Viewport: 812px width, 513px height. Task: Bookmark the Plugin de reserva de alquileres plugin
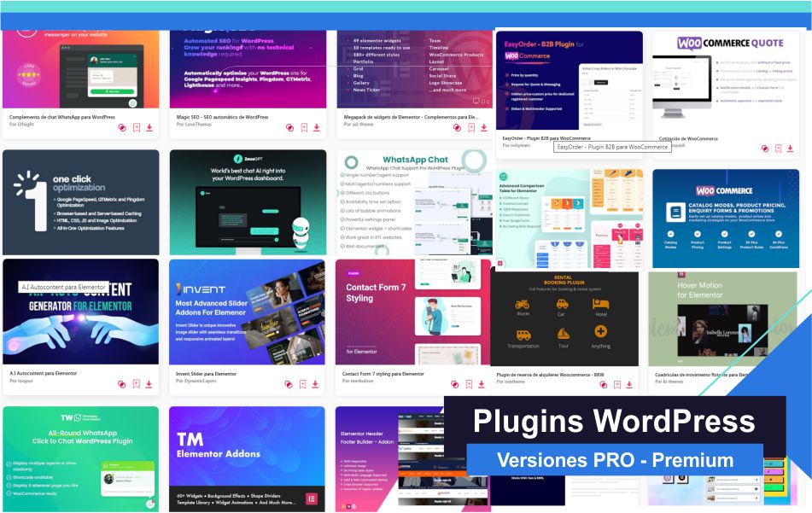point(616,385)
